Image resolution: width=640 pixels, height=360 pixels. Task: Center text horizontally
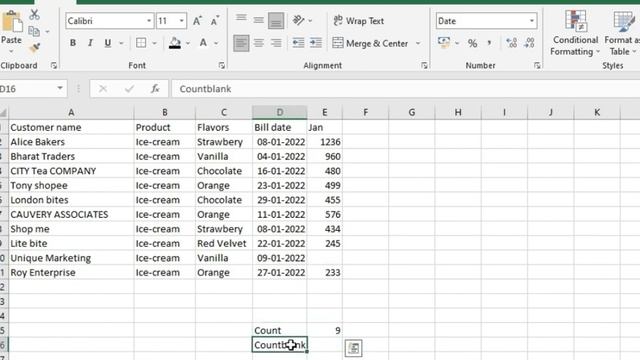coord(258,43)
